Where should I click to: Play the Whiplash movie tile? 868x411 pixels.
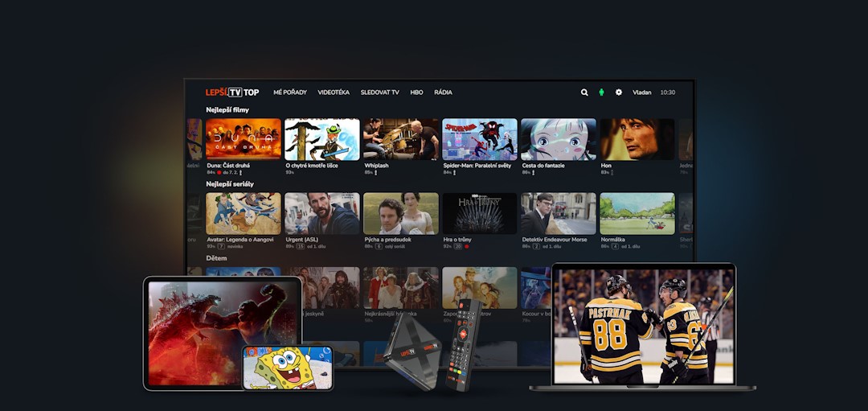401,139
